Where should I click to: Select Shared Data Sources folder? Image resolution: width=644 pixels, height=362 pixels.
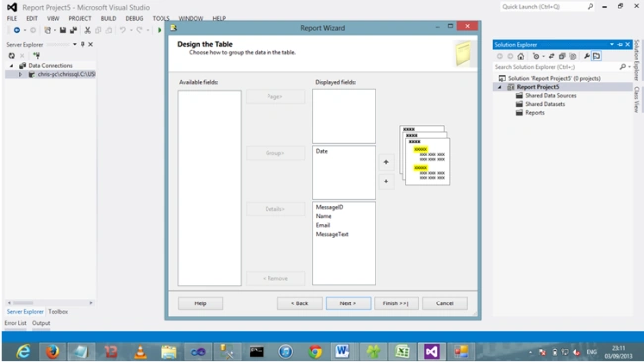[x=550, y=95]
